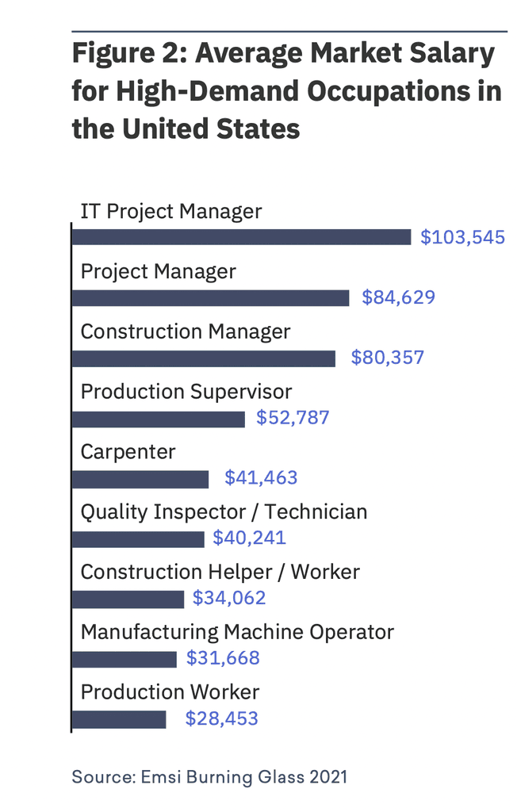Select the $80,357 value label
Viewport: 517px width, 812px height.
[387, 358]
